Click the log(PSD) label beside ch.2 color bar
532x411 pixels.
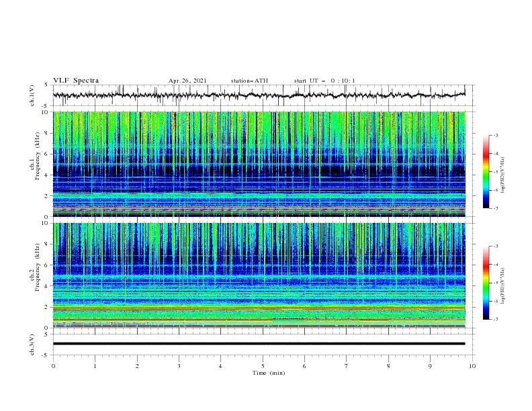pyautogui.click(x=503, y=285)
